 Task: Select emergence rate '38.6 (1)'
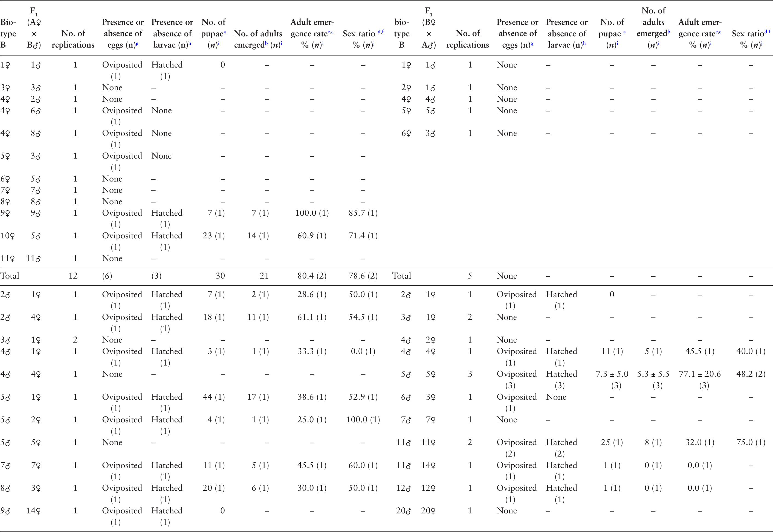pos(312,397)
